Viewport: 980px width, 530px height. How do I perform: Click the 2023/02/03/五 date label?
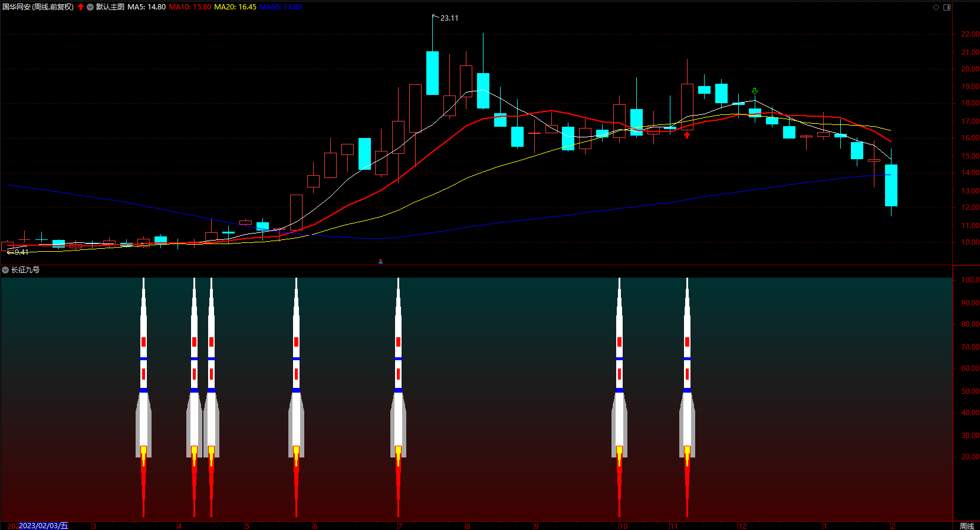point(44,526)
